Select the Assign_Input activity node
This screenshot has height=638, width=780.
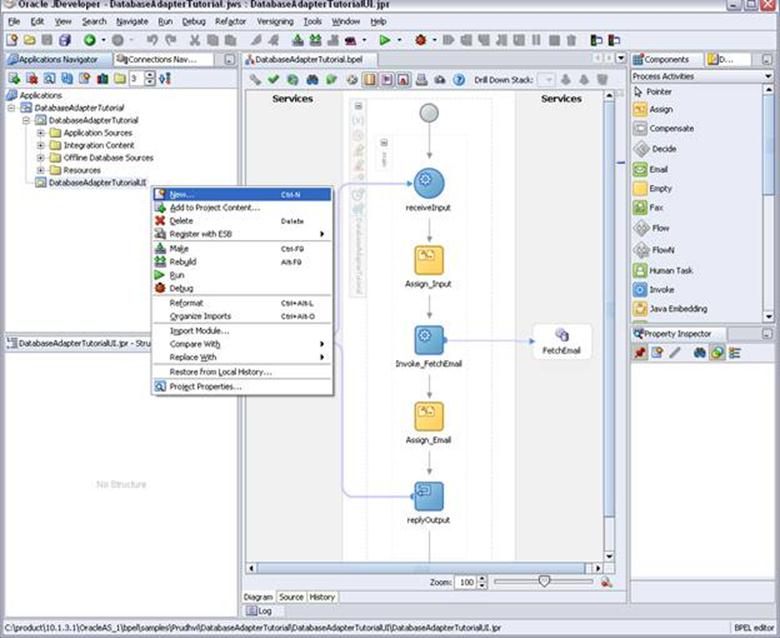tap(429, 260)
